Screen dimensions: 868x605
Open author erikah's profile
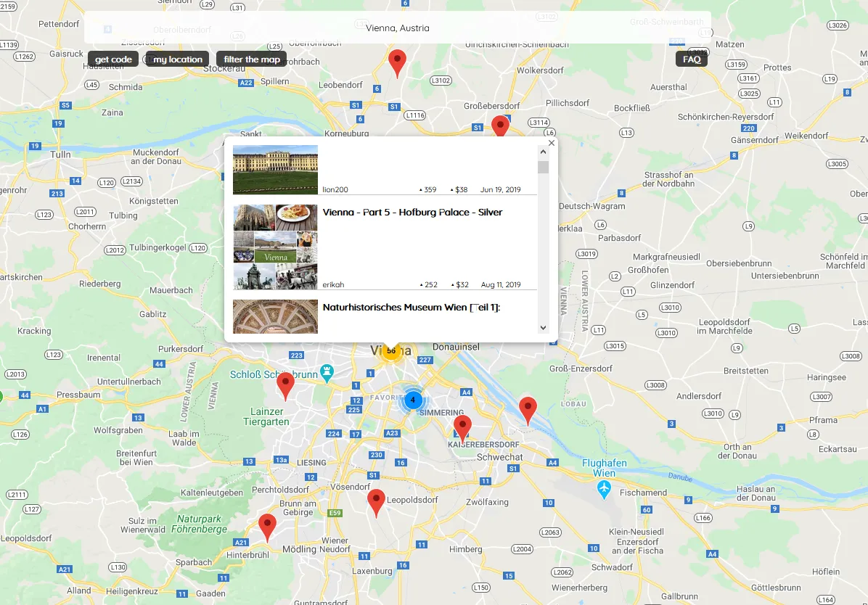click(333, 285)
